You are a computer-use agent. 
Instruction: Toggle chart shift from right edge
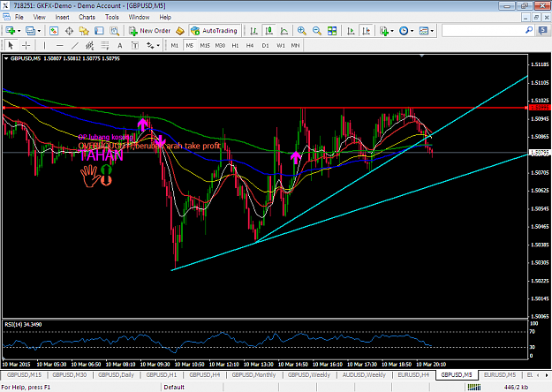tap(367, 31)
